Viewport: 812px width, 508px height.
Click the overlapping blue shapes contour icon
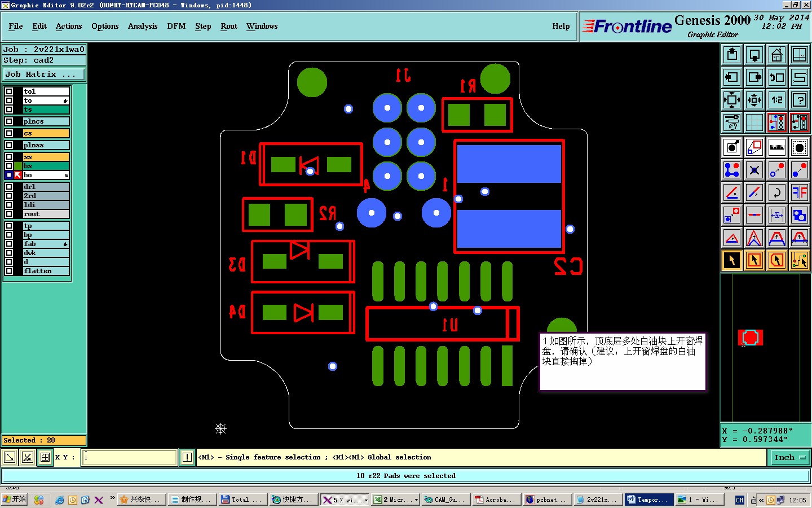coord(800,215)
